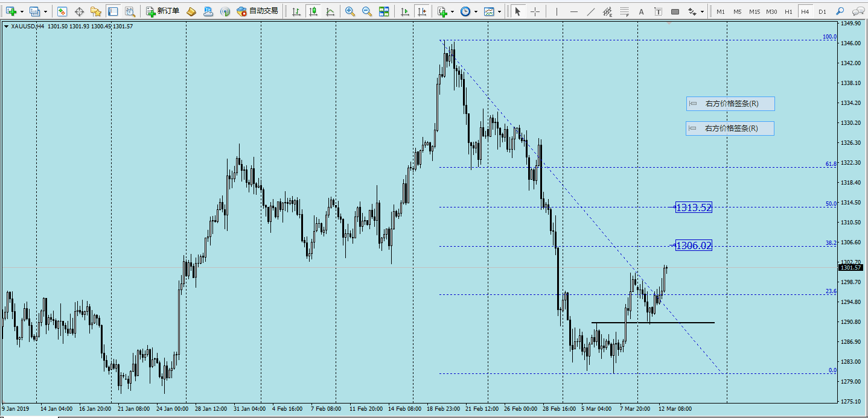Switch to the M30 timeframe

771,11
